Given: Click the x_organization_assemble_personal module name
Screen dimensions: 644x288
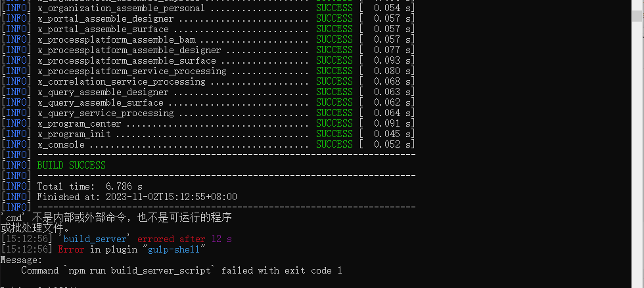Looking at the screenshot, I should [121, 8].
